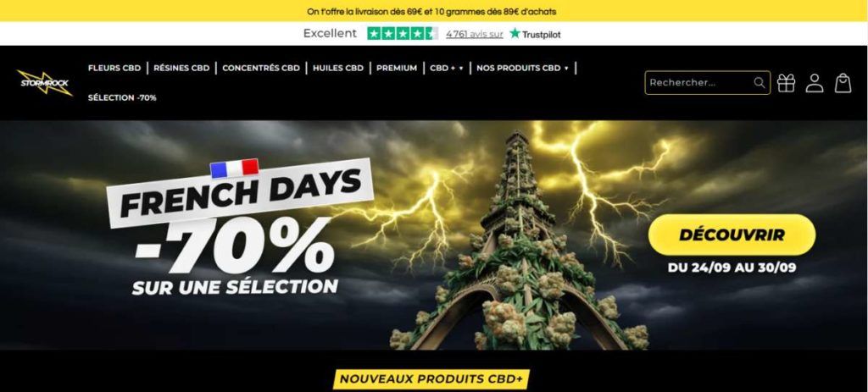The image size is (868, 392).
Task: Open the gift box icon
Action: pos(786,83)
